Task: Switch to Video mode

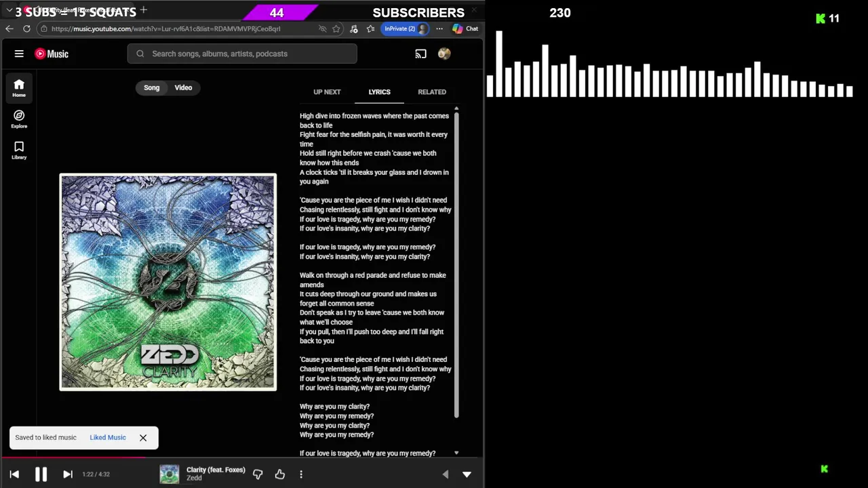Action: pyautogui.click(x=183, y=87)
